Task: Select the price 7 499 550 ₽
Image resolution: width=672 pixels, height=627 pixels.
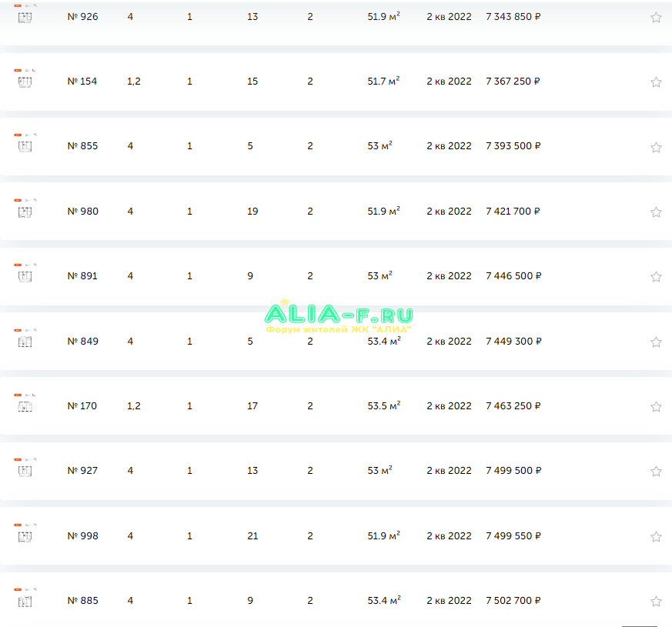Action: coord(513,535)
